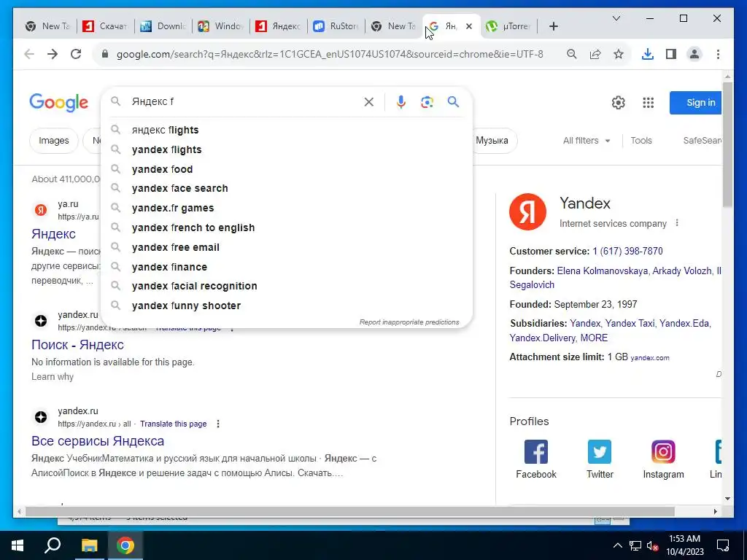The width and height of the screenshot is (747, 560).
Task: Open the Яндекс result link
Action: (53, 234)
